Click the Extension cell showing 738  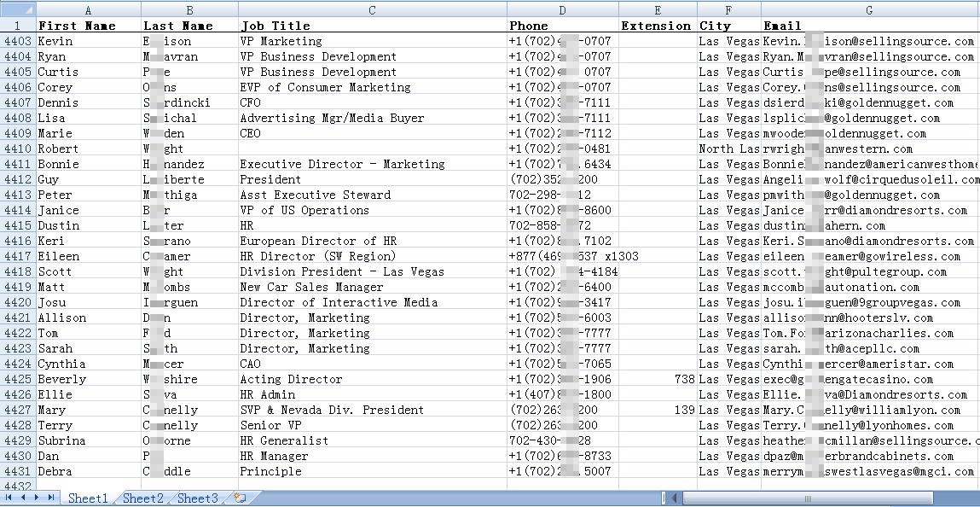pyautogui.click(x=657, y=379)
